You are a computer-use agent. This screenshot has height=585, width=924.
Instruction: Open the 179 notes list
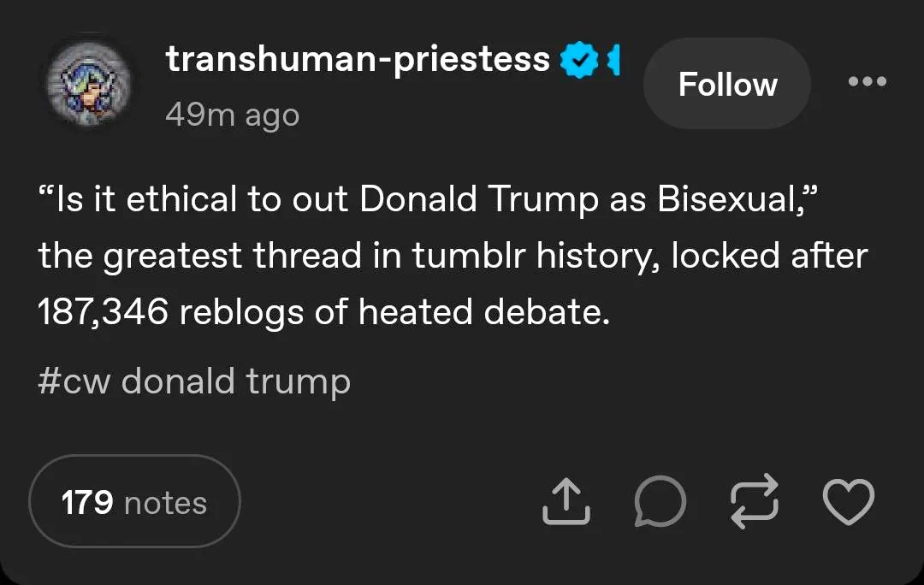[x=134, y=501]
